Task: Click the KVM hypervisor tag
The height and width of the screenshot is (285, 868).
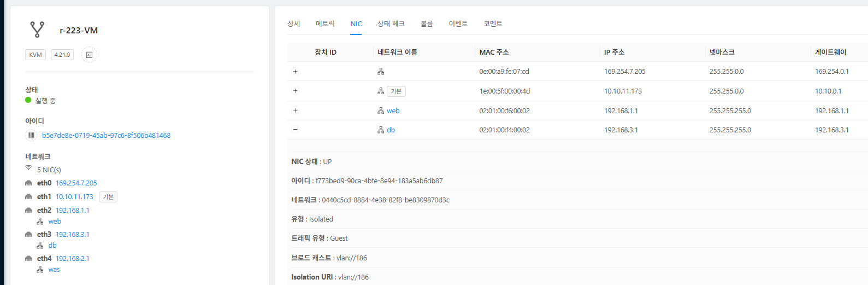Action: coord(36,55)
